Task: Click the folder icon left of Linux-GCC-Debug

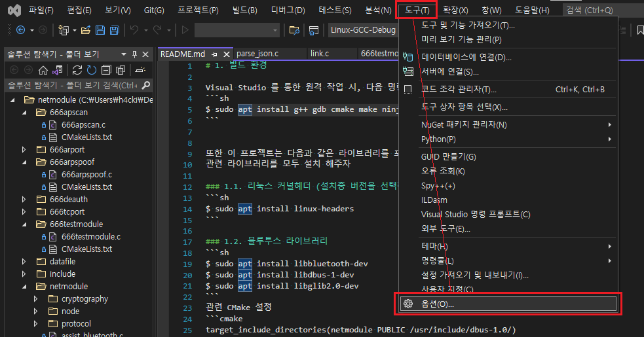Action: tap(294, 30)
